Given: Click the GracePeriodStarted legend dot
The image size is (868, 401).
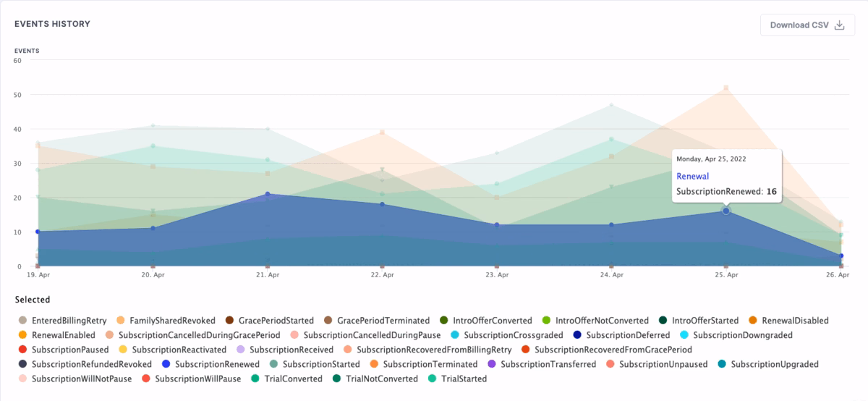Looking at the screenshot, I should [x=229, y=321].
